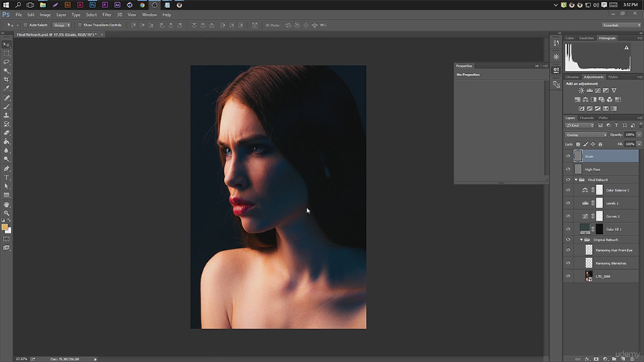
Task: Lock transparent pixels icon
Action: [578, 144]
